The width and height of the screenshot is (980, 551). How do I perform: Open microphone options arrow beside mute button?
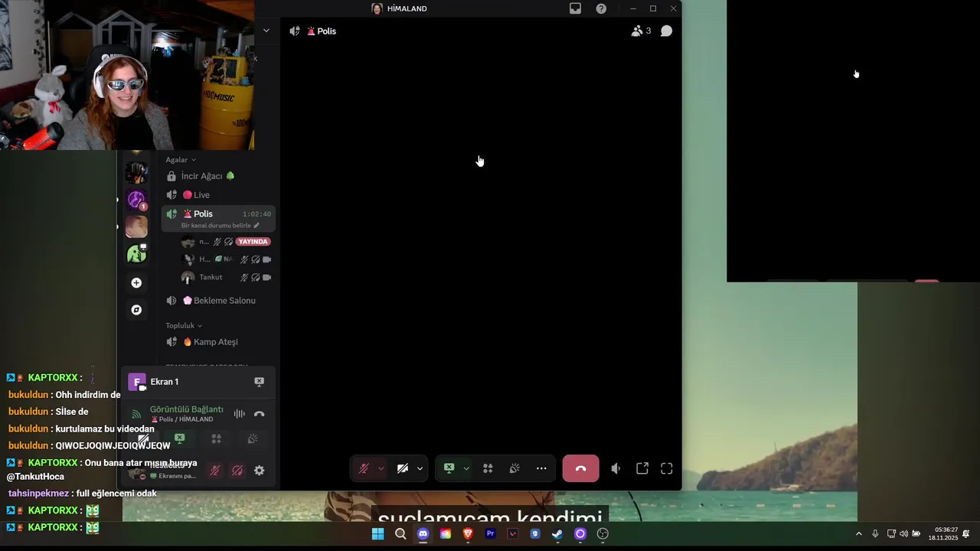coord(381,468)
